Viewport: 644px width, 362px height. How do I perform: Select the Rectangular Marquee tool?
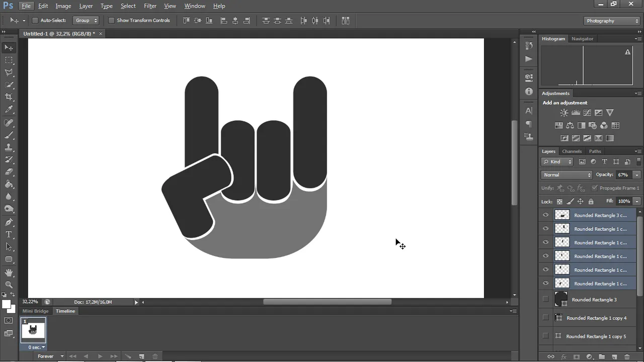point(9,60)
